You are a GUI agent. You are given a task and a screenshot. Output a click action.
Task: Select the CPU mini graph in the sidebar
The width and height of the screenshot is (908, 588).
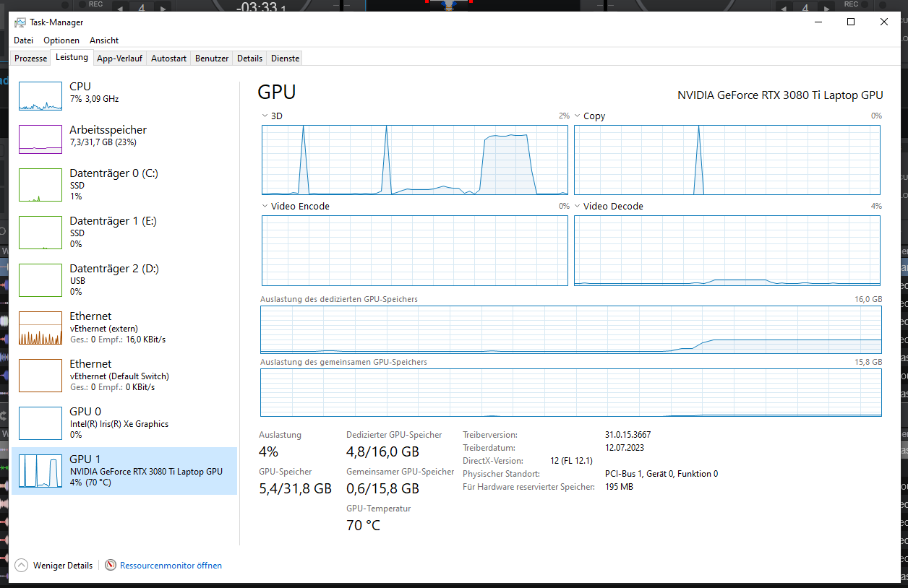(x=40, y=96)
